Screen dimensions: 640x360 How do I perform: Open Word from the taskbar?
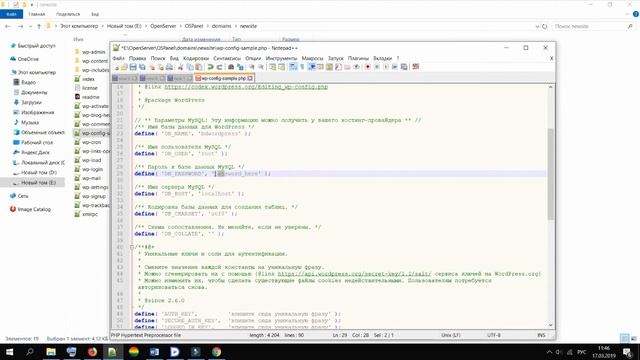pyautogui.click(x=154, y=351)
